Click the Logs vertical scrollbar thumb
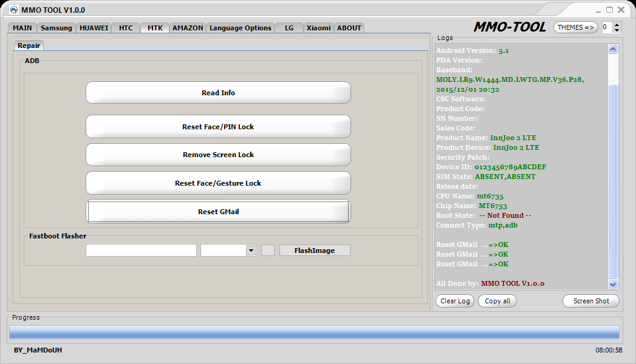The image size is (636, 364). click(x=613, y=182)
